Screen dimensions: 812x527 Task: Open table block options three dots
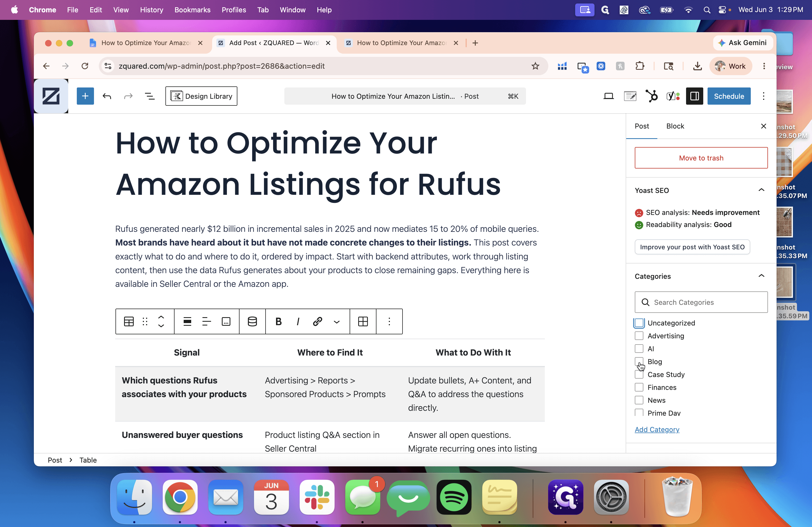[x=389, y=321]
